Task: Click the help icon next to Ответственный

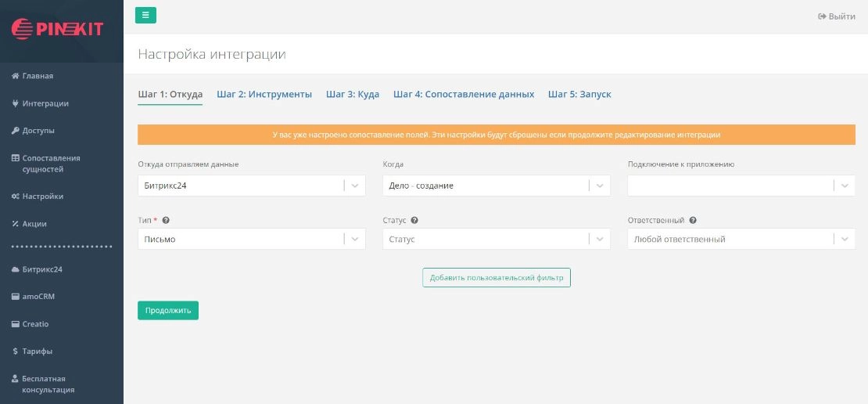Action: [693, 221]
